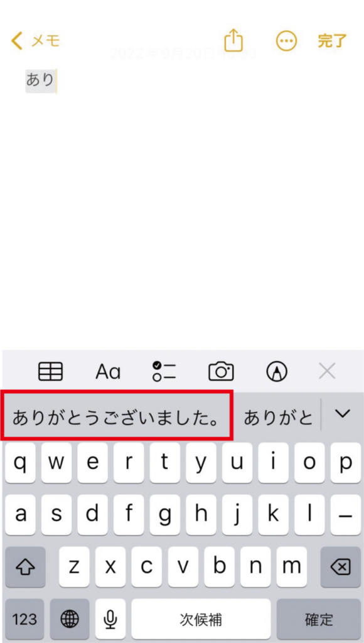This screenshot has width=364, height=643.
Task: Tap the 確定 confirm key
Action: (x=319, y=619)
